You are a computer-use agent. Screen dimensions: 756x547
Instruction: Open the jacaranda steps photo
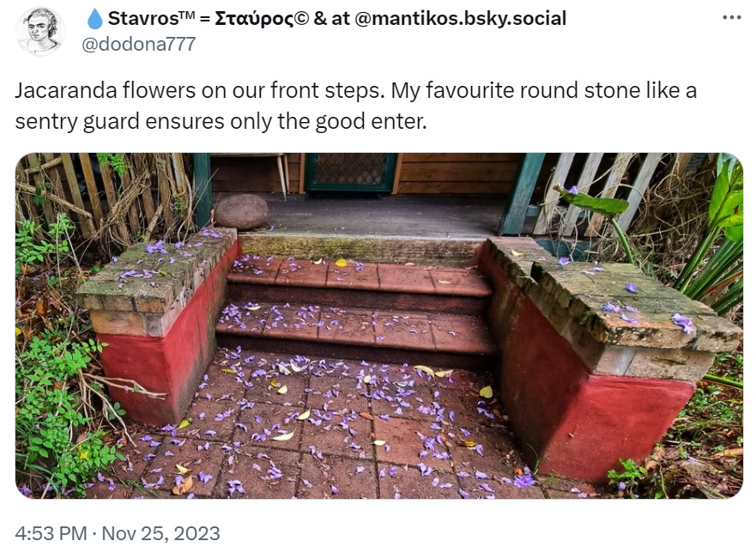[378, 325]
